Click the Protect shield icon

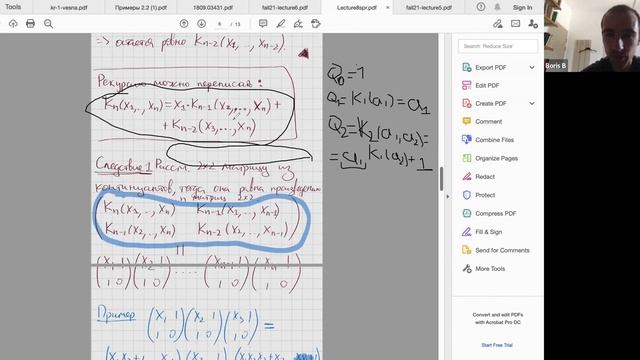coord(467,195)
